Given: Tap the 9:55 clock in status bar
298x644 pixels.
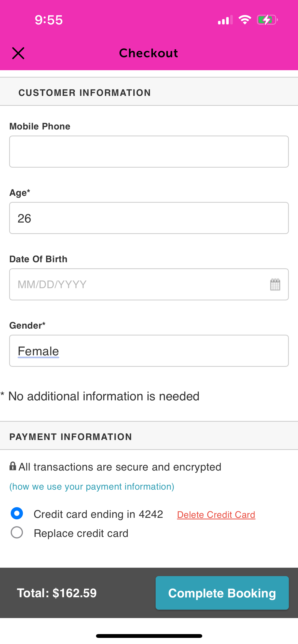Looking at the screenshot, I should tap(49, 20).
